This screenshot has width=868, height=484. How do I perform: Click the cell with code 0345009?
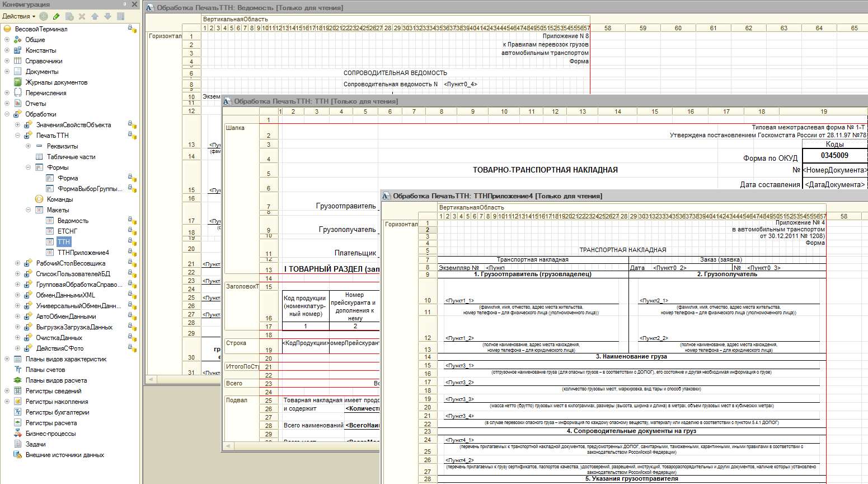pos(834,156)
